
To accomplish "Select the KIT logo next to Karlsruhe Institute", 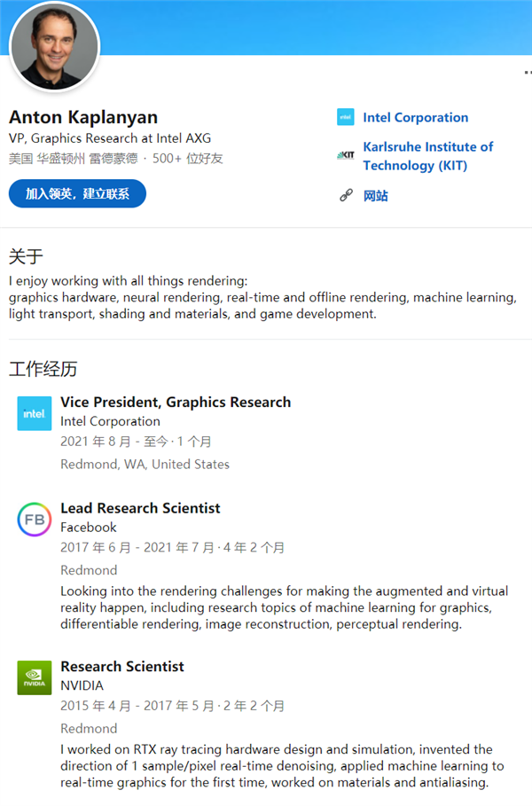I will 345,153.
